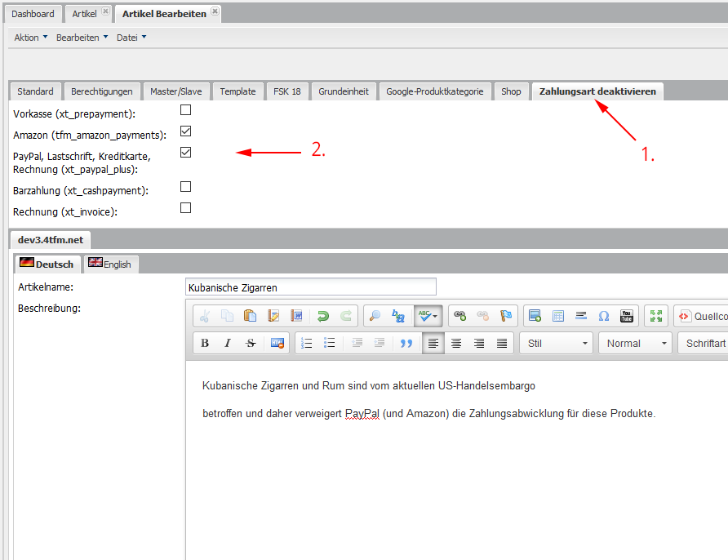Image resolution: width=728 pixels, height=560 pixels.
Task: Enable the Vorkasse (xt_prepayment) checkbox
Action: click(185, 110)
